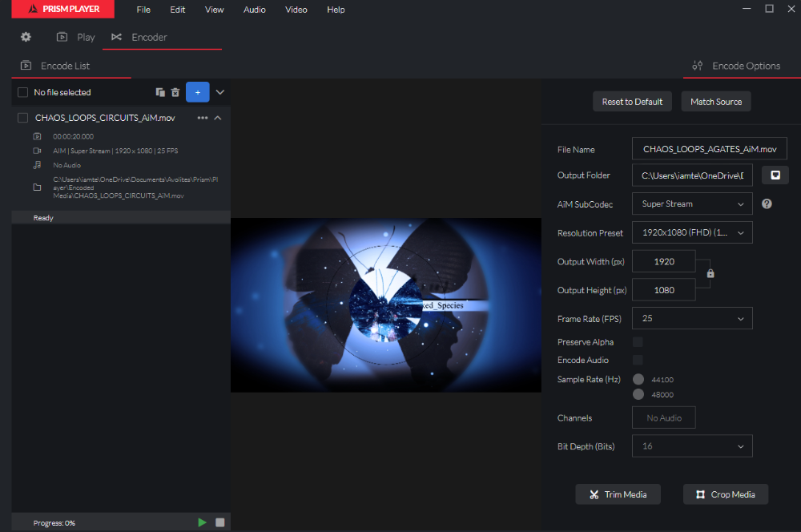
Task: Click the encoded media file path text
Action: point(135,187)
